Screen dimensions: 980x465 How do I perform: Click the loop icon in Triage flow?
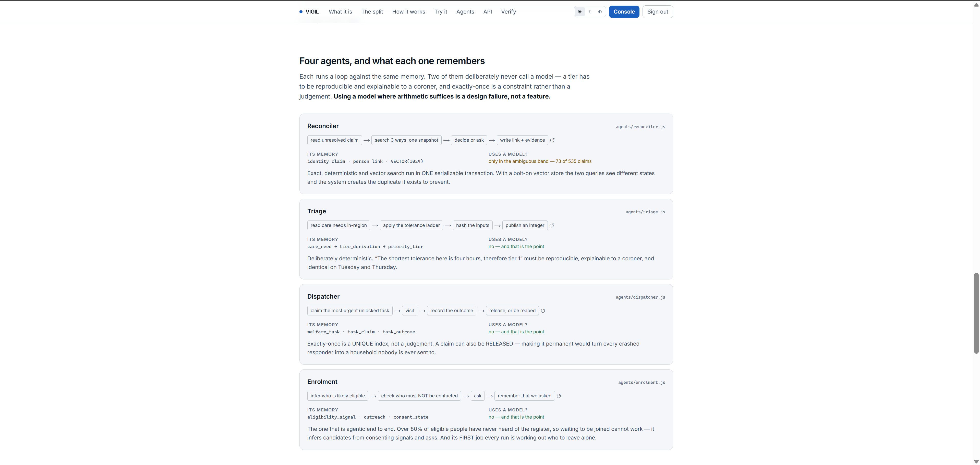coord(552,225)
